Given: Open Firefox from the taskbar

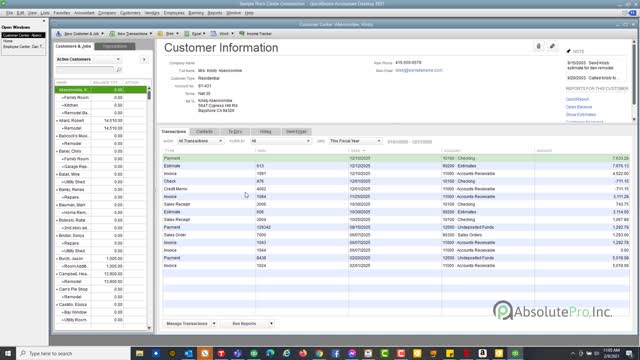Looking at the screenshot, I should (302, 353).
